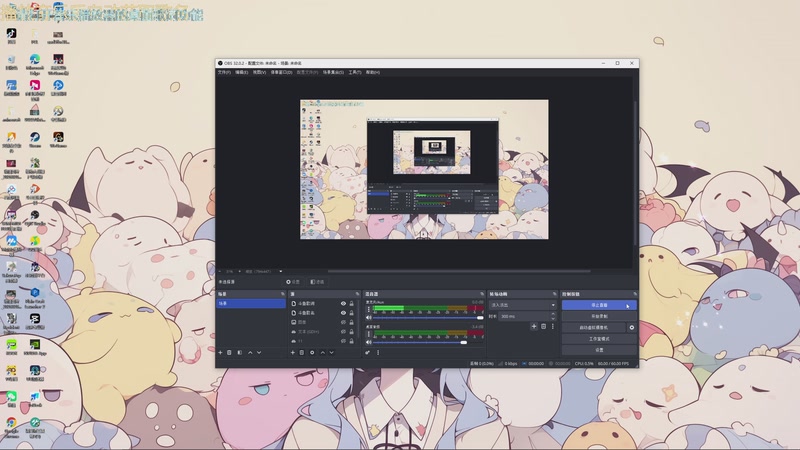
Task: Hide the first source with eye icon
Action: 343,304
